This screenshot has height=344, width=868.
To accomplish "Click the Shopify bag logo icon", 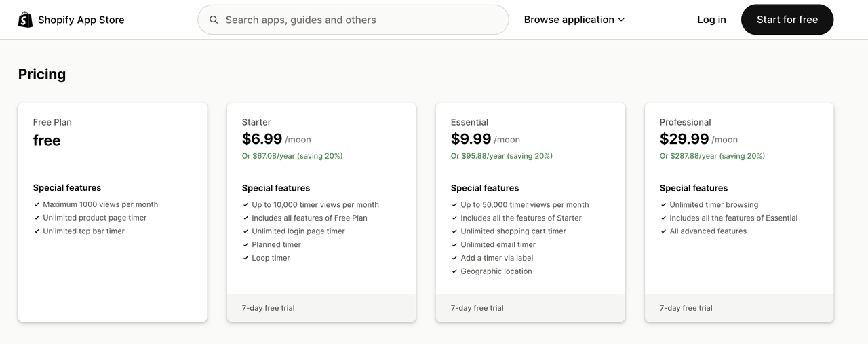I will (25, 20).
